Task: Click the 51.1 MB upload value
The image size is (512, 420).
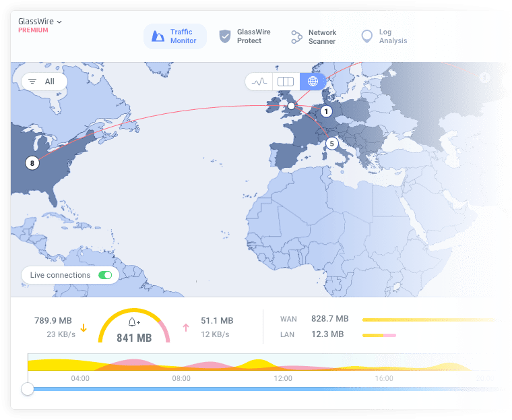Action: pos(217,321)
